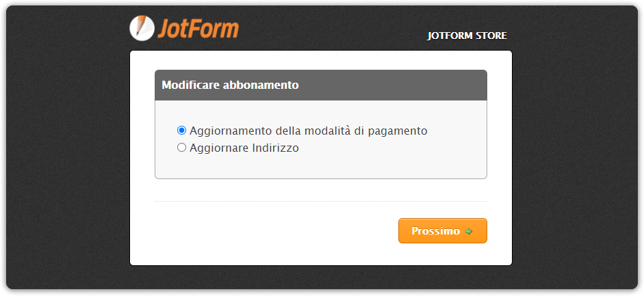This screenshot has width=644, height=296.
Task: Click the 'Aggiornamento della modalità di pagamento' label
Action: pos(308,131)
